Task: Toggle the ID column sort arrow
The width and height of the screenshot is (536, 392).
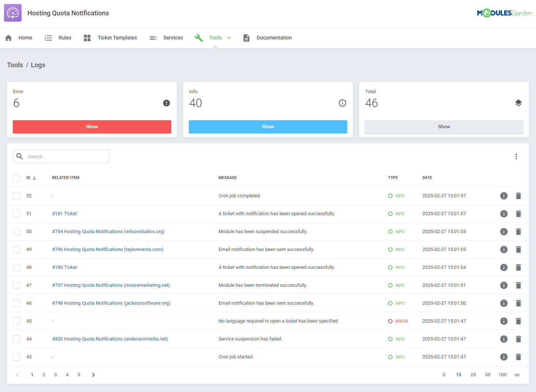Action: [x=35, y=178]
